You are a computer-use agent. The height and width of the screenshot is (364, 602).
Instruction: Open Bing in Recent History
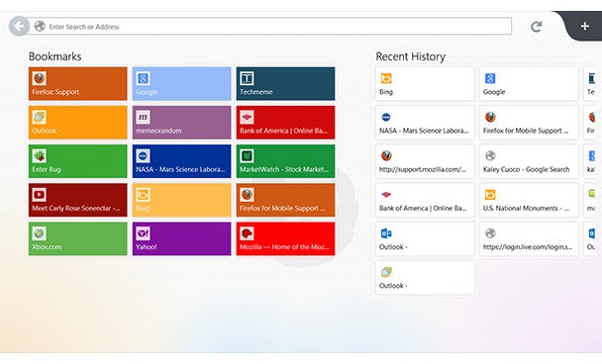coord(425,84)
